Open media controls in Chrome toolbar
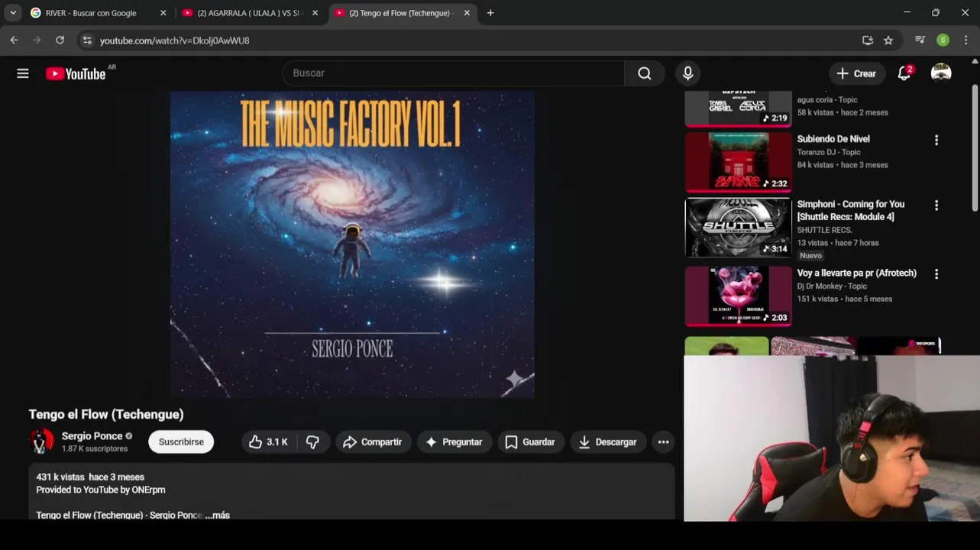 click(920, 40)
